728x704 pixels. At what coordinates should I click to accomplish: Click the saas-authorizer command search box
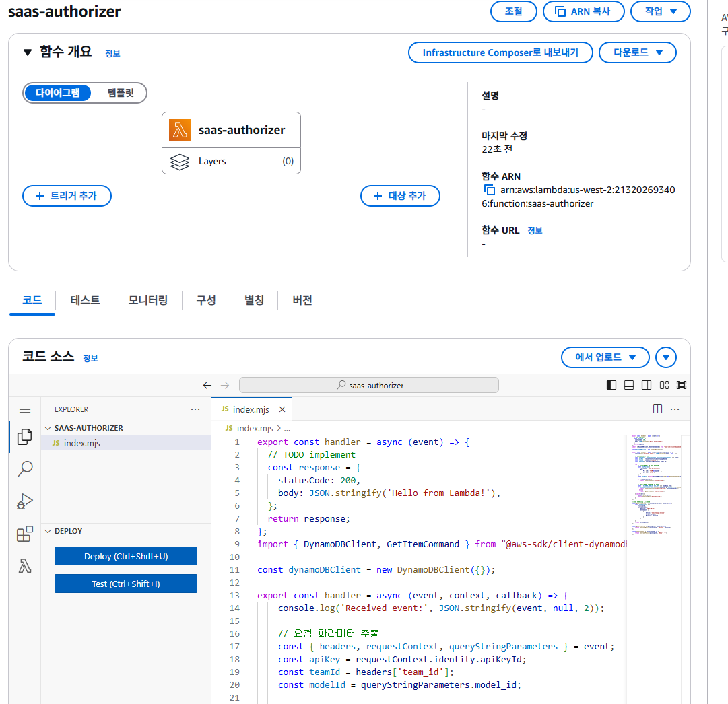pyautogui.click(x=369, y=385)
